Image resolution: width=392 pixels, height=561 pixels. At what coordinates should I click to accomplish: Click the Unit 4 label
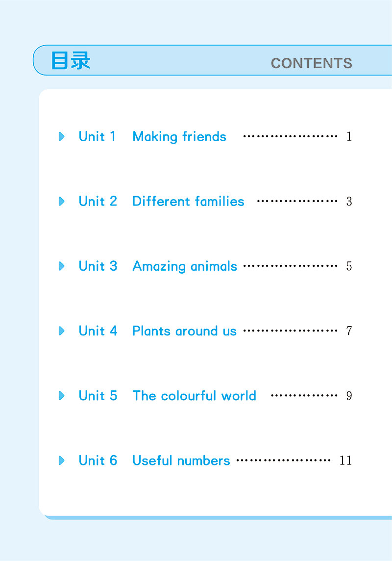(98, 331)
